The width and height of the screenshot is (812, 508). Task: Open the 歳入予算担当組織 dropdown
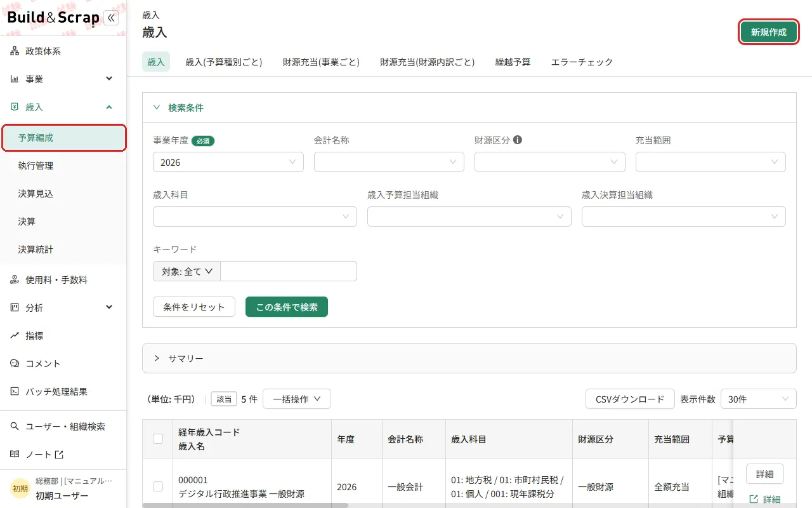[x=469, y=217]
